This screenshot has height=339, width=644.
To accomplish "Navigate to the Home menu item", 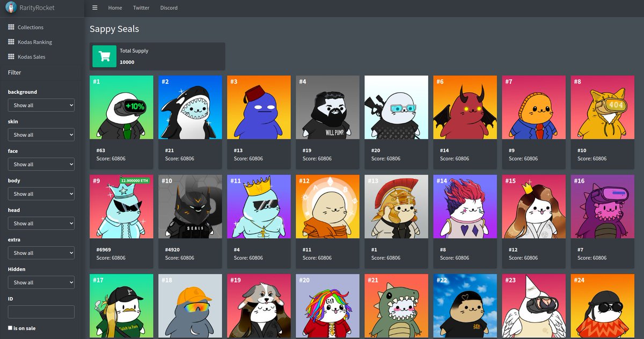I will (115, 8).
